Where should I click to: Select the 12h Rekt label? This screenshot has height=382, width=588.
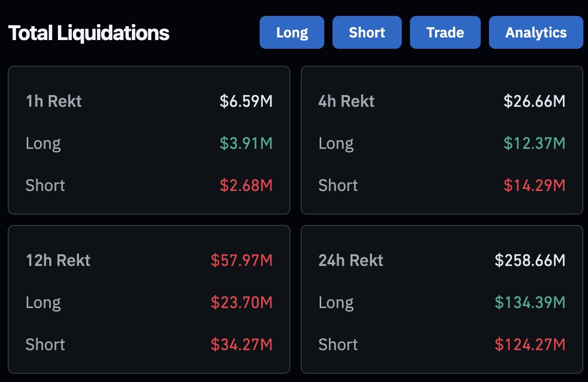click(x=58, y=260)
